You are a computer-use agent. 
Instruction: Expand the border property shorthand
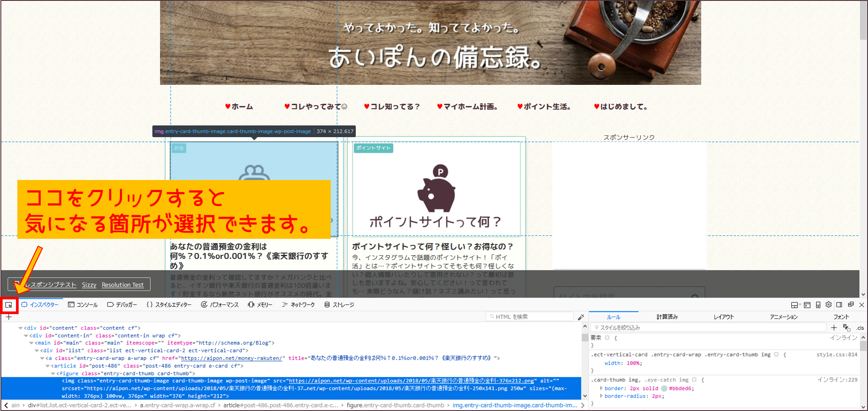point(601,389)
